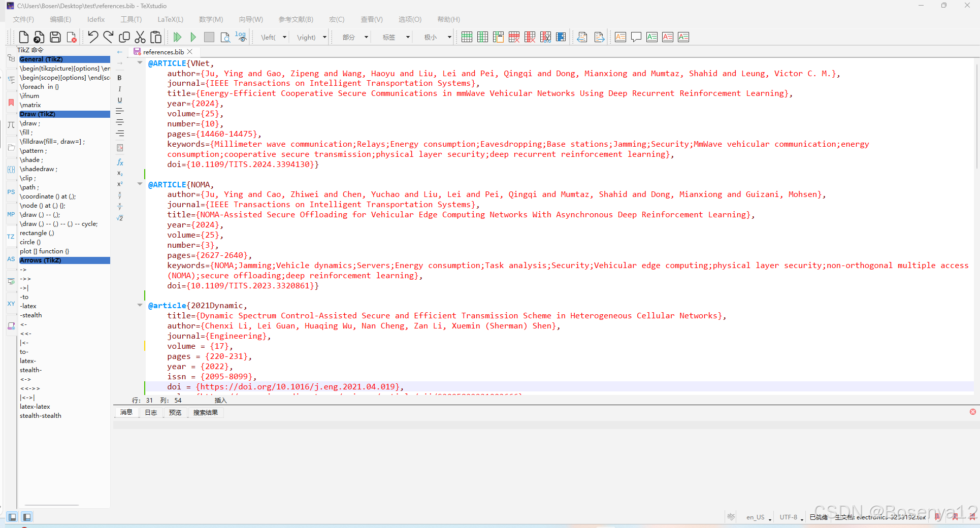
Task: Switch to the 搜索结果 search results tab
Action: tap(206, 412)
